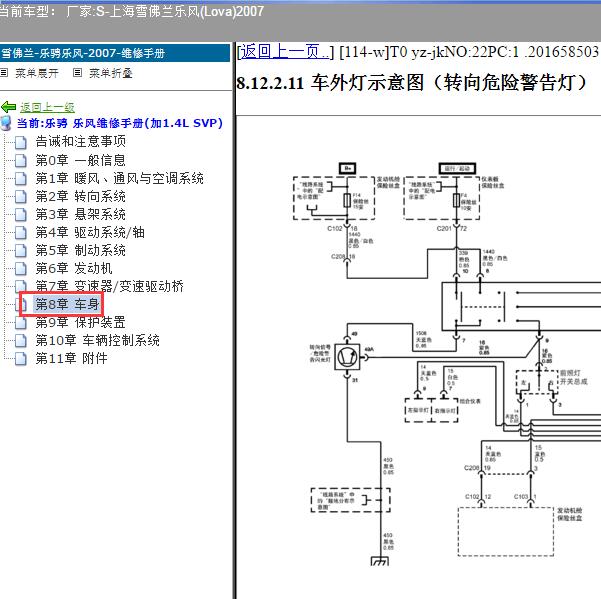Viewport: 601px width, 599px height.
Task: Click the page icon beside 告诫和注意事项
Action: 21,142
